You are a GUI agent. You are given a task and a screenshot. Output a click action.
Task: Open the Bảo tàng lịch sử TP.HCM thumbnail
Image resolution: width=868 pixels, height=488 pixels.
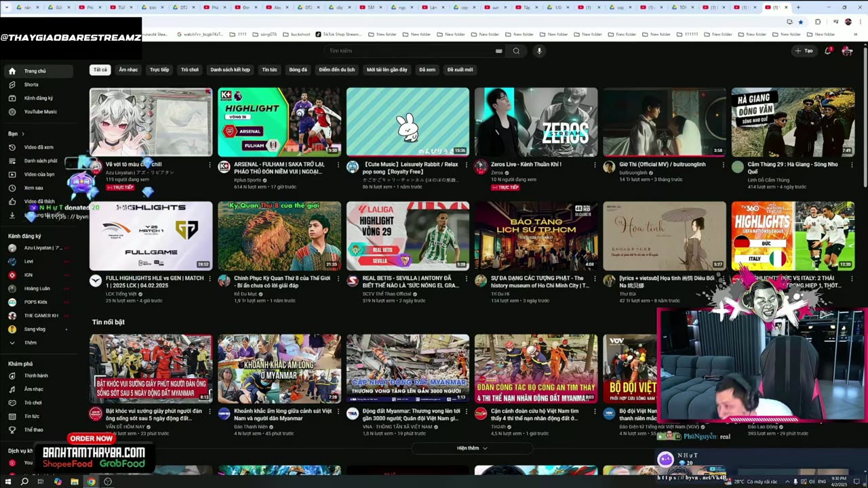536,236
